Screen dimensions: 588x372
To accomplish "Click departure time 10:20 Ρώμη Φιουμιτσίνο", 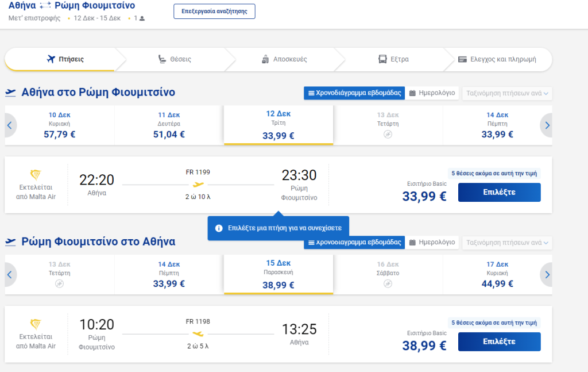I will pyautogui.click(x=96, y=325).
